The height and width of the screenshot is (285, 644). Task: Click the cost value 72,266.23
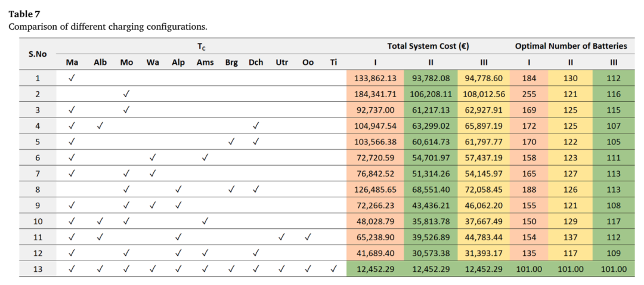pyautogui.click(x=376, y=205)
